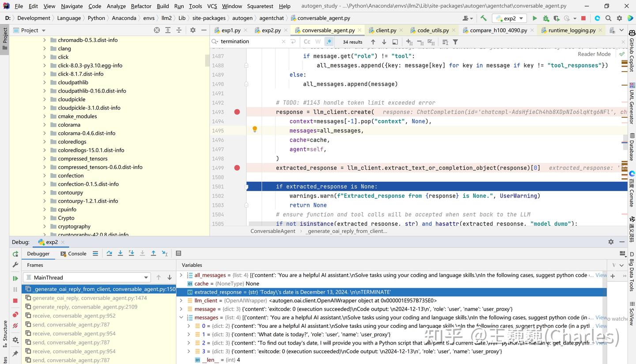636x364 pixels.
Task: Switch to the client.py editor tab
Action: [386, 30]
